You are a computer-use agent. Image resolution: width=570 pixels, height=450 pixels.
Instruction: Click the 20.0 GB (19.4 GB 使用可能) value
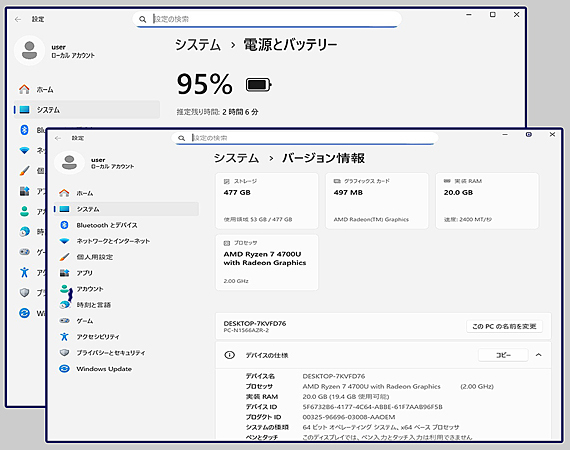(346, 397)
